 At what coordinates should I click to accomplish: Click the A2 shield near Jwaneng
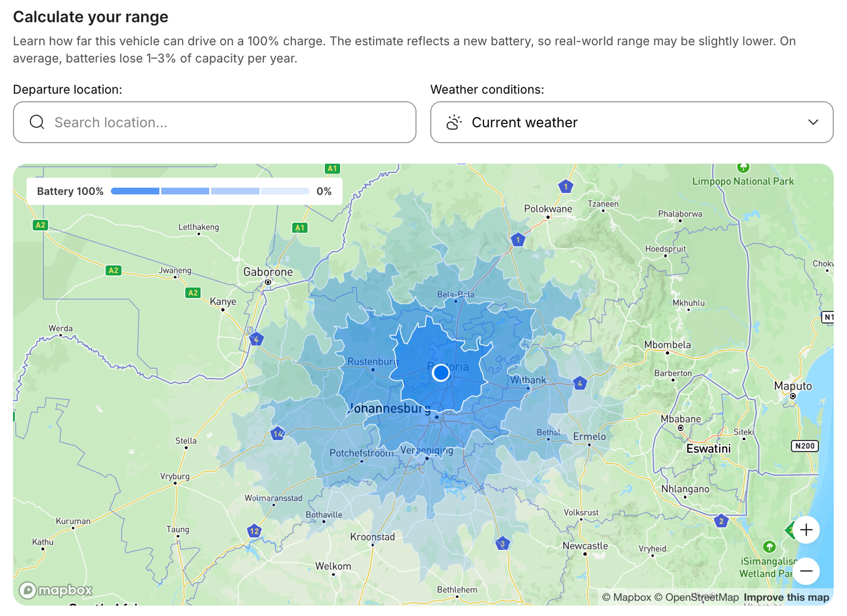[113, 270]
